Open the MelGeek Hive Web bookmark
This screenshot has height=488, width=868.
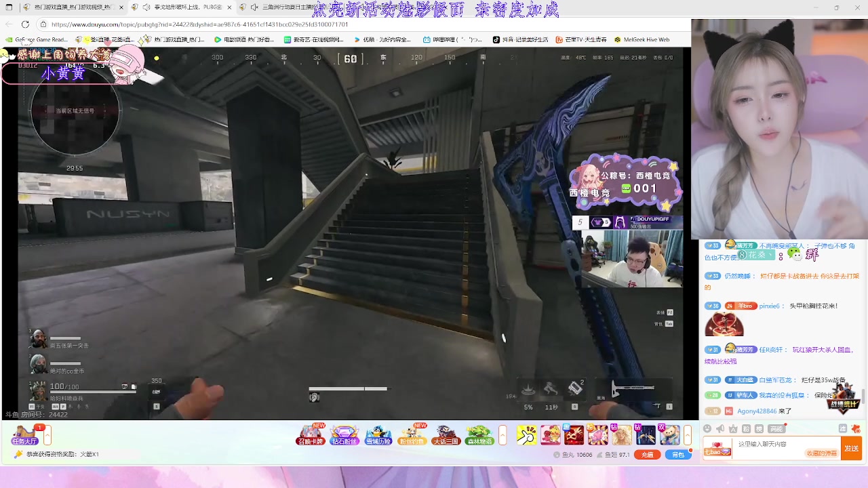642,39
